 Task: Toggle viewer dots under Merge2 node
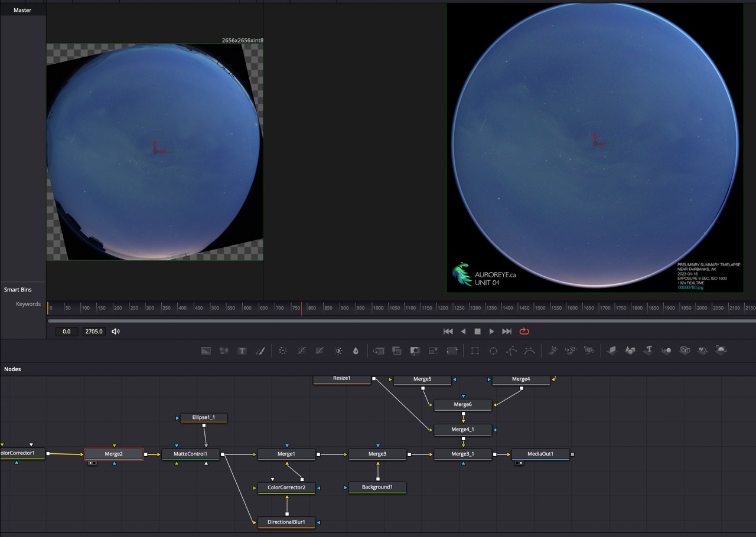pos(92,463)
